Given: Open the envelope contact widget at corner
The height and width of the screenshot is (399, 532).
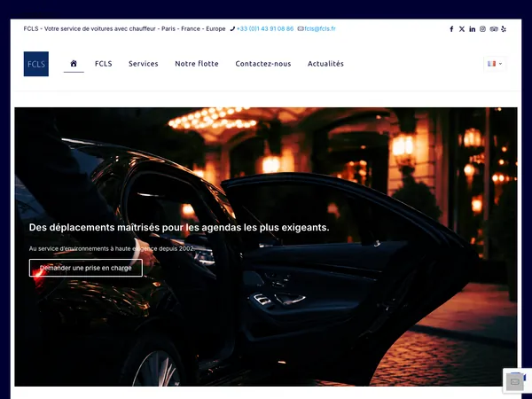Looking at the screenshot, I should click(514, 382).
